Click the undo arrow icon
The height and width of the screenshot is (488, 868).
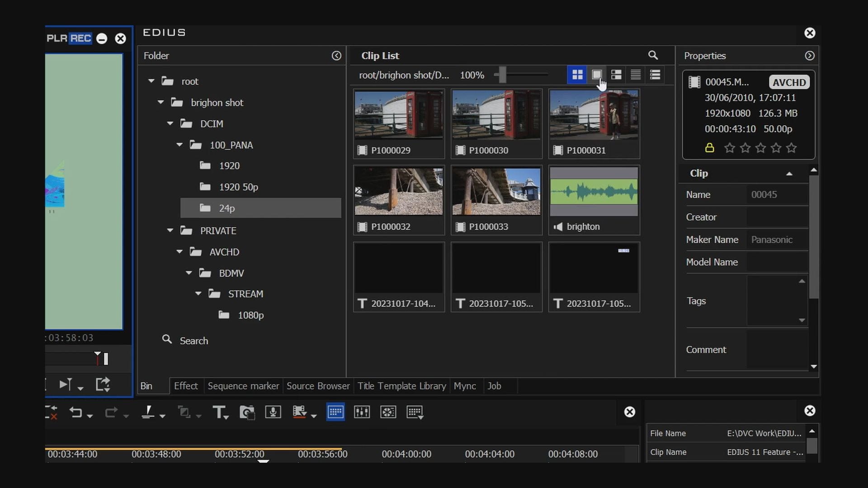(75, 412)
